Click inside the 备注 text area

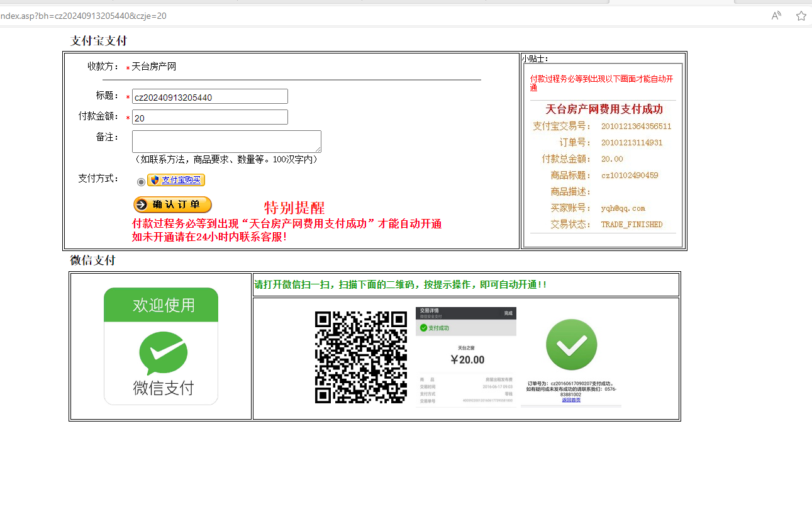[226, 141]
